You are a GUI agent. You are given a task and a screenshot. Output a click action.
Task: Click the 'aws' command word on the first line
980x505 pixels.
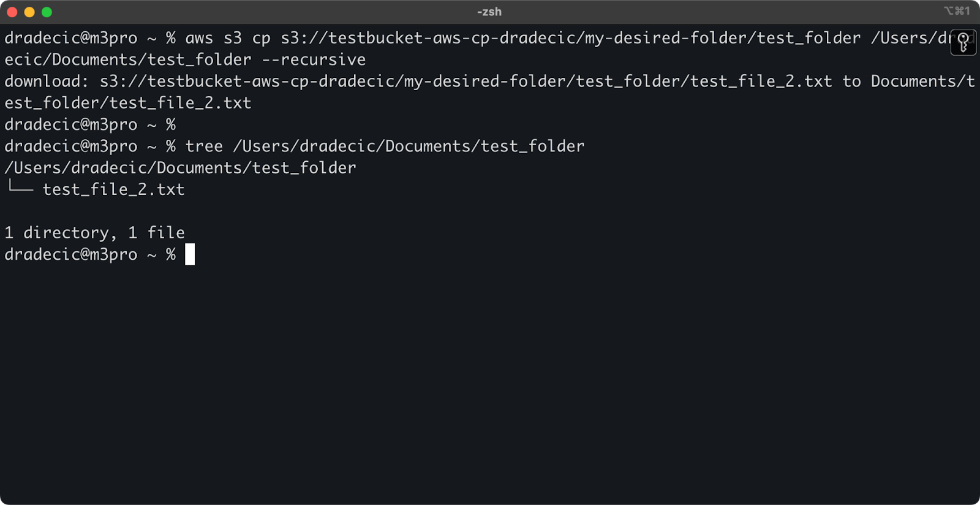coord(199,38)
